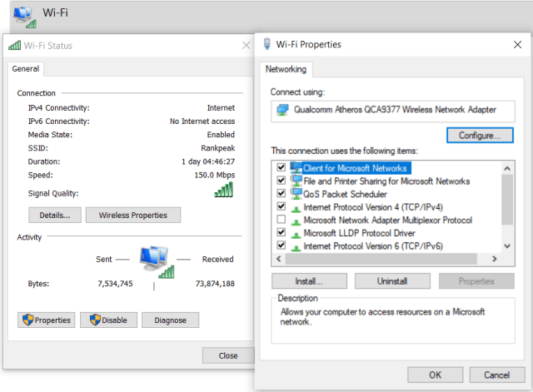
Task: Click the Activity computers network icon
Action: click(x=157, y=262)
